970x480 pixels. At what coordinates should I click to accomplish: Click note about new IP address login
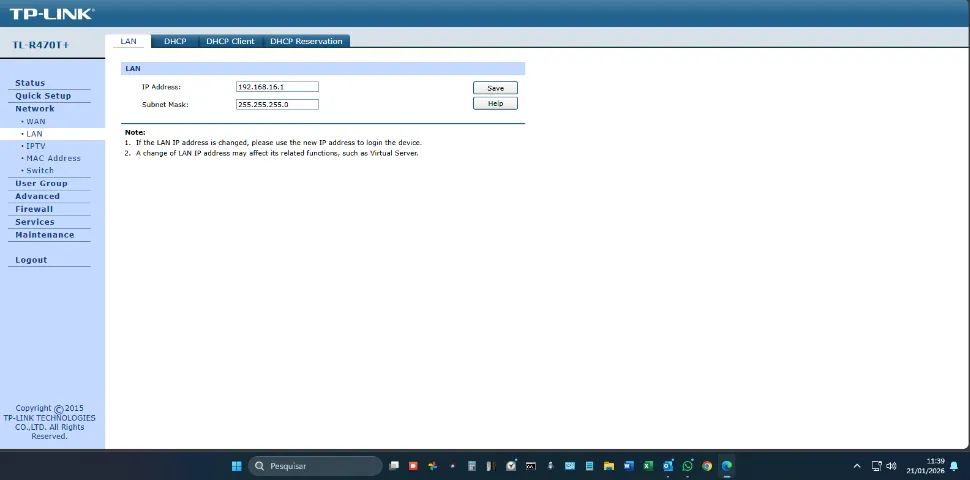(x=278, y=142)
